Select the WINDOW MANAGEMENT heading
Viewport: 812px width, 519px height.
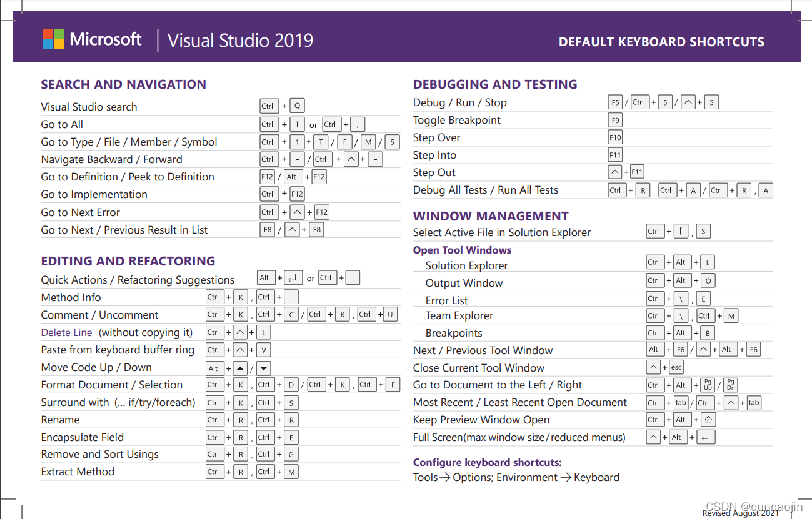(x=490, y=215)
